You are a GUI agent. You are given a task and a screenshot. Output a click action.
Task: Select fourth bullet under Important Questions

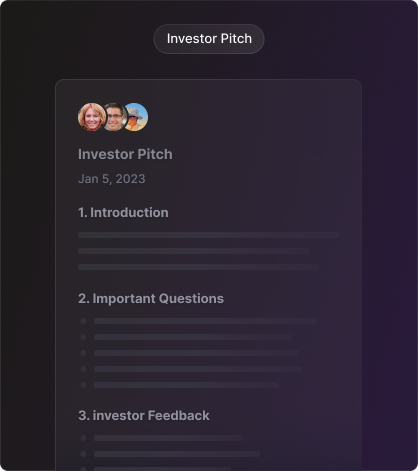click(198, 369)
